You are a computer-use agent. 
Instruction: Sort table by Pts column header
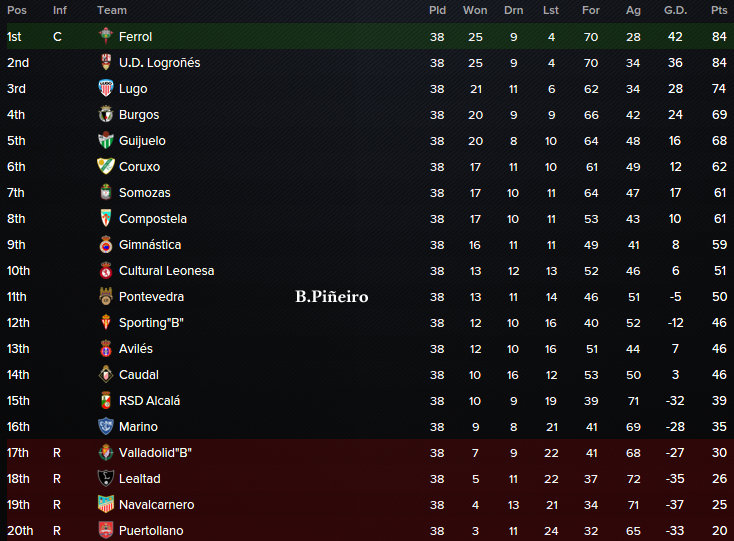[719, 10]
